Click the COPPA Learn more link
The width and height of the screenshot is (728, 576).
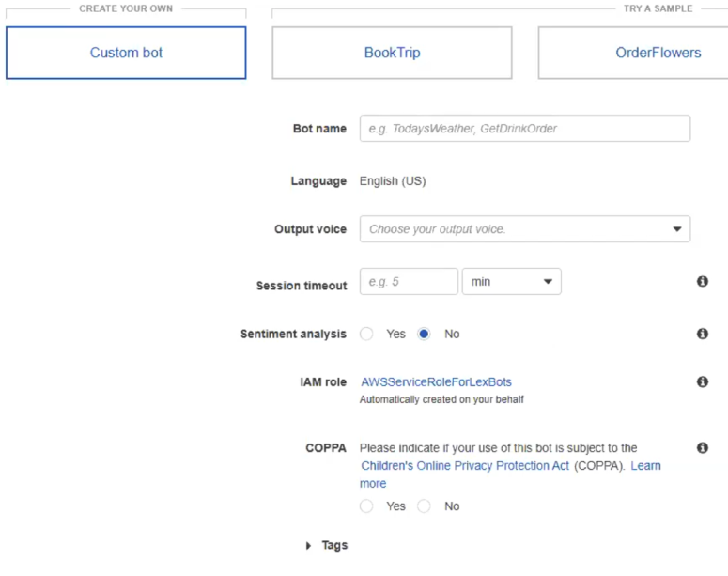pos(645,466)
